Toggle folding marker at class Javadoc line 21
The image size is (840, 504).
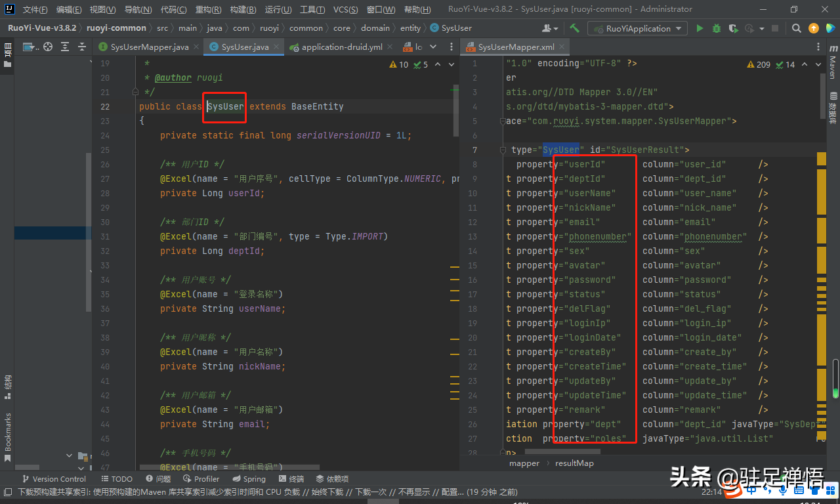pos(136,93)
